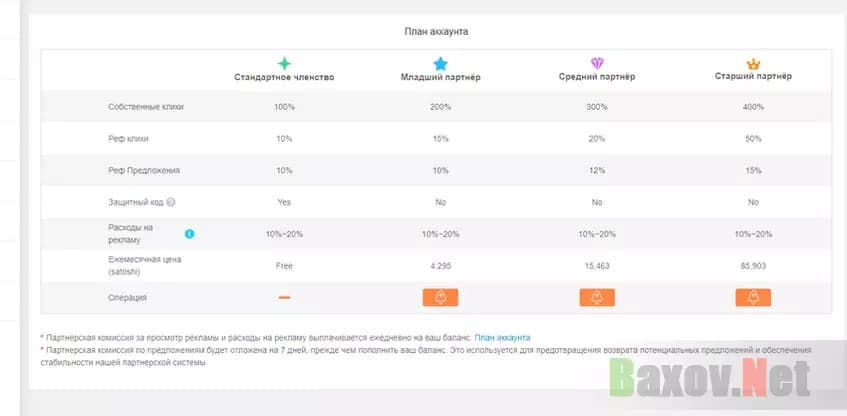Select the Младший партнёр column header
The image size is (847, 416).
point(440,77)
